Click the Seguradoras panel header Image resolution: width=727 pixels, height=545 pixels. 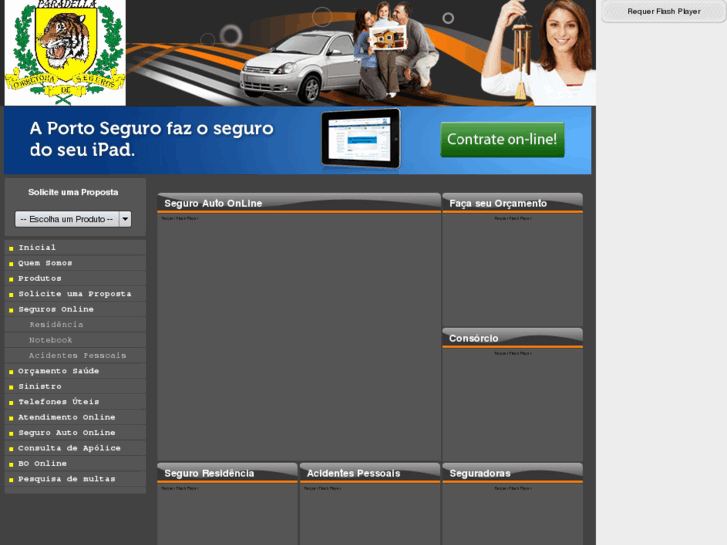(x=512, y=473)
